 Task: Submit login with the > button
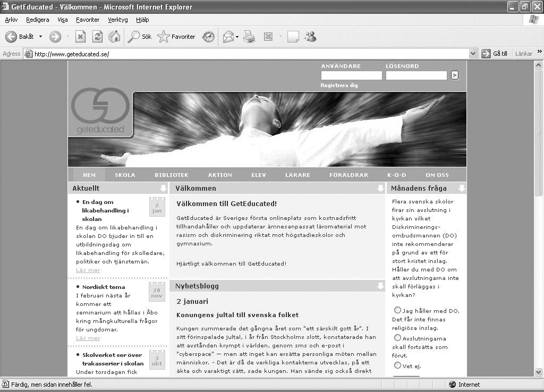pos(455,75)
